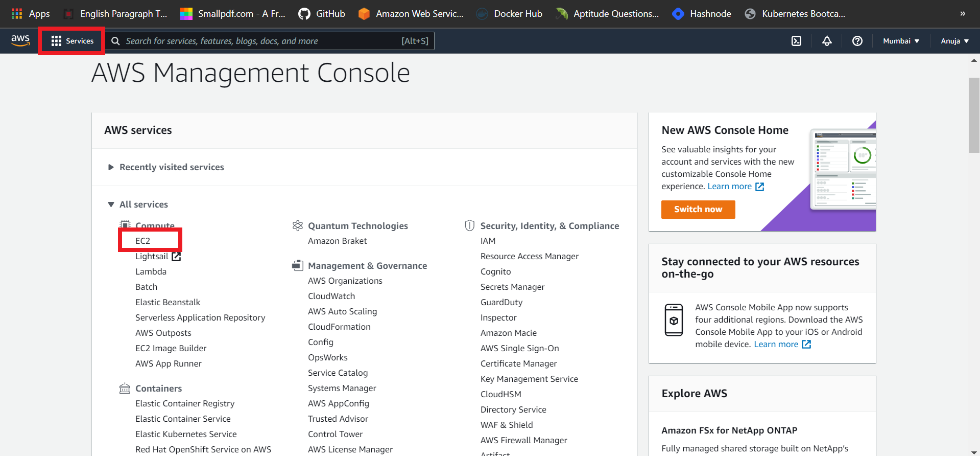Show more bookmarks chevron
Viewport: 980px width, 456px height.
pyautogui.click(x=963, y=14)
